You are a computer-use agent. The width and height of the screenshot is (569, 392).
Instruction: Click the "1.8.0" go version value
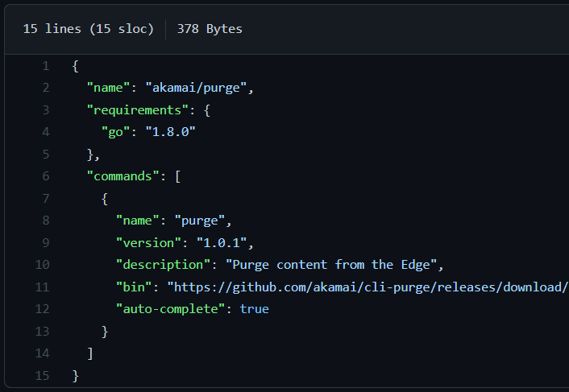(x=170, y=132)
